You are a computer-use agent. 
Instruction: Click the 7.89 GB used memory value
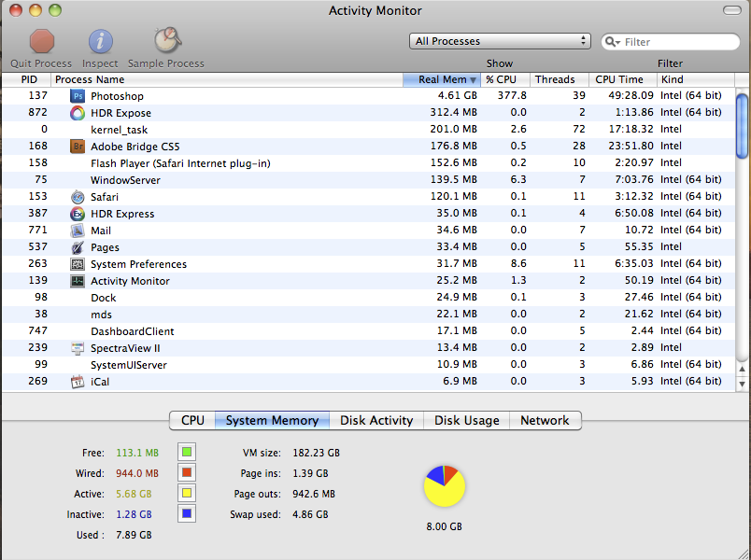coord(134,535)
